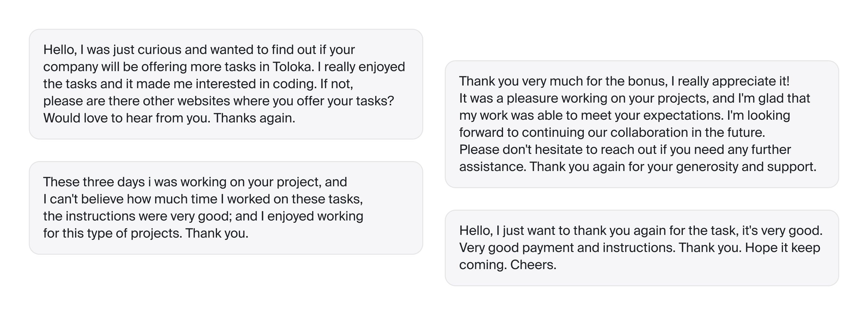Viewport: 868px width, 315px height.
Task: Click the 'These three days' testimonial card
Action: tap(226, 208)
